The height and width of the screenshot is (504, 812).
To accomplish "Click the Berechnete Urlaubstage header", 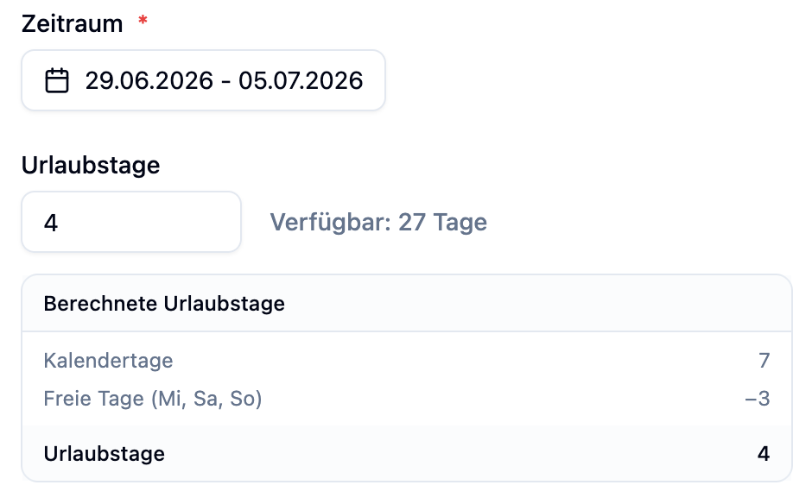I will coord(164,304).
